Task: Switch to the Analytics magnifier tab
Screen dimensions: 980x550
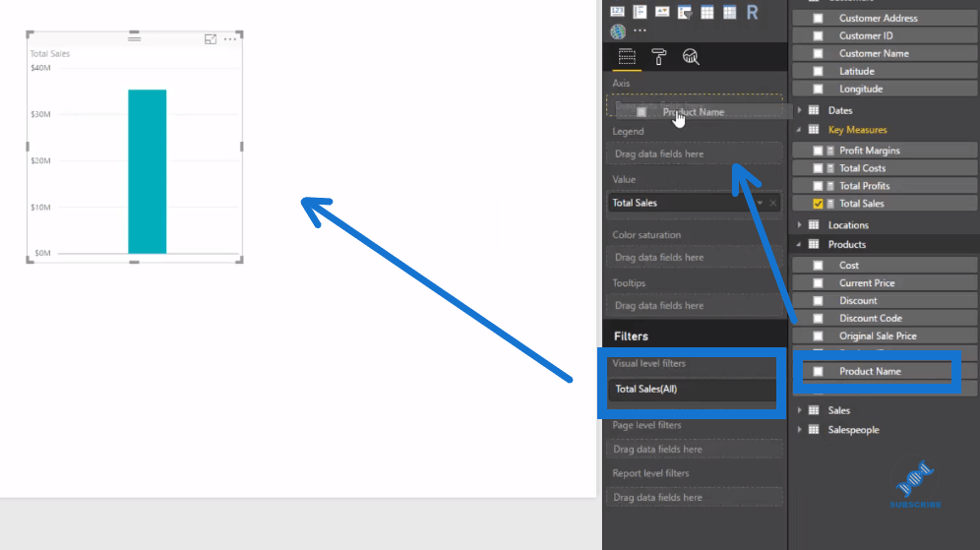Action: click(x=691, y=57)
